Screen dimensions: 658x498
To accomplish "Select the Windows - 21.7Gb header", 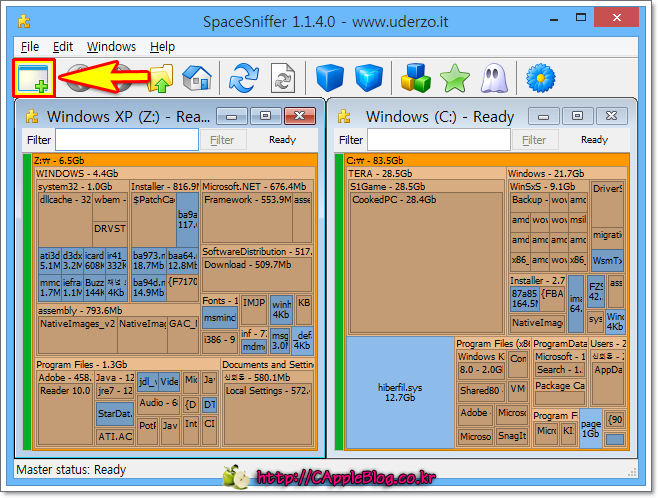I will (567, 173).
